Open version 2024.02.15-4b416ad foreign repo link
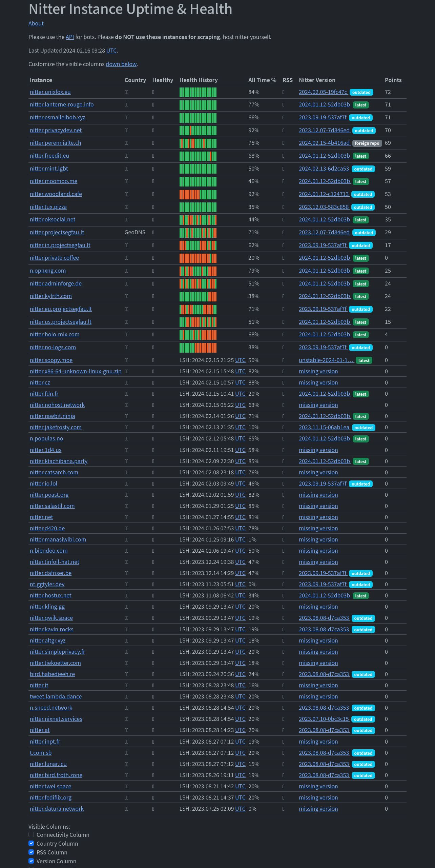435x868 pixels. point(324,143)
